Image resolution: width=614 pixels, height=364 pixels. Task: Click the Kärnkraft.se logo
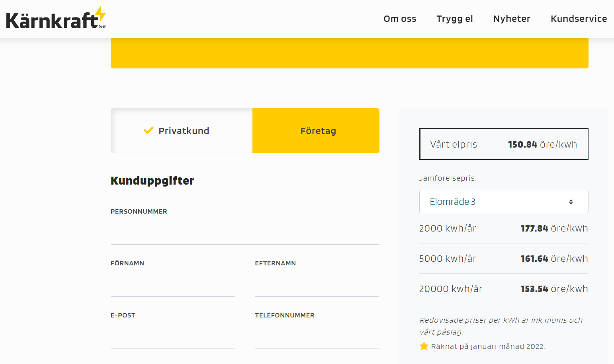(52, 20)
